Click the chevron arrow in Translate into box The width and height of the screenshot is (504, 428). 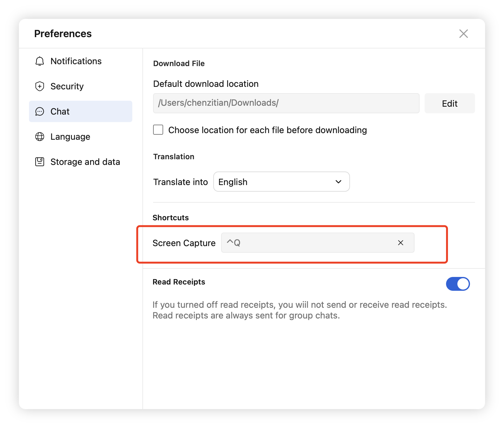pos(338,182)
